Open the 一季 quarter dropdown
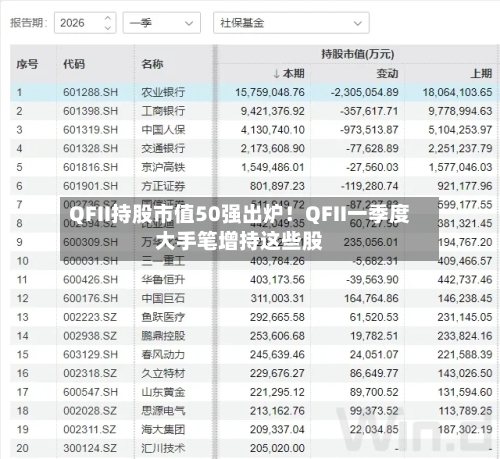 point(162,23)
